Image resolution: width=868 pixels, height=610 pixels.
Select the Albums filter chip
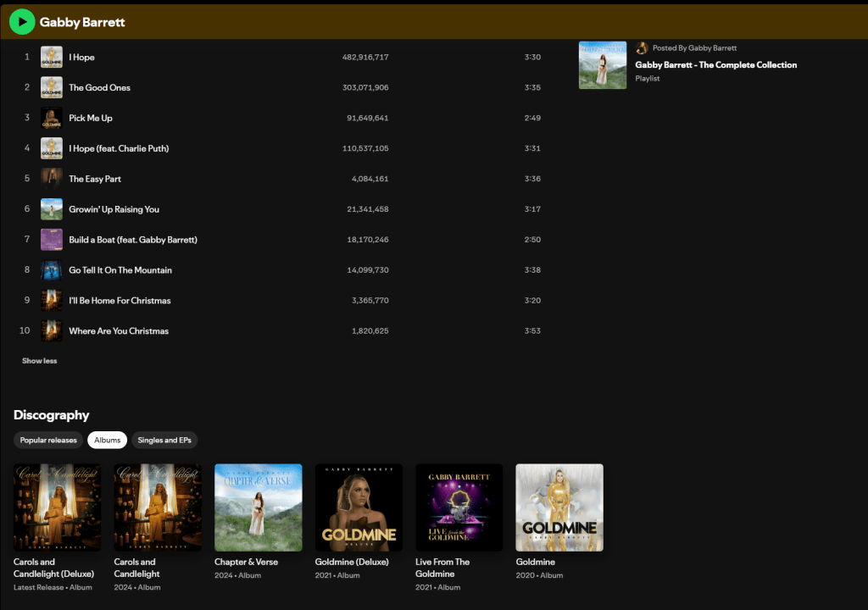pyautogui.click(x=107, y=440)
